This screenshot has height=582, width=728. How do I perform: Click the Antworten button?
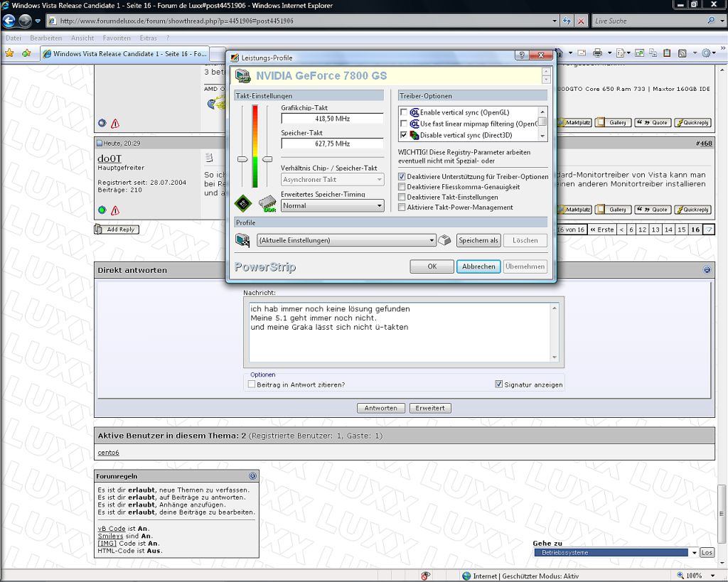click(x=381, y=408)
